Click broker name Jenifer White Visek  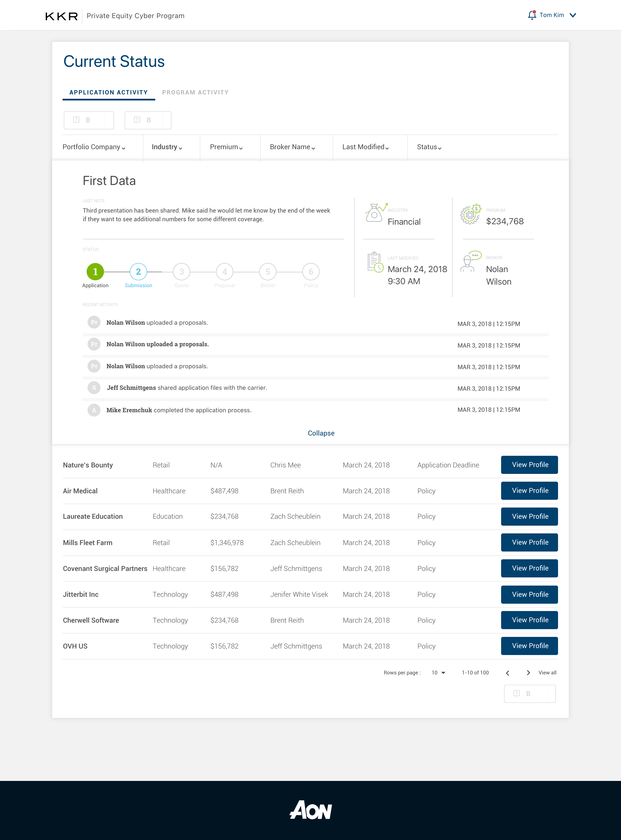tap(299, 595)
